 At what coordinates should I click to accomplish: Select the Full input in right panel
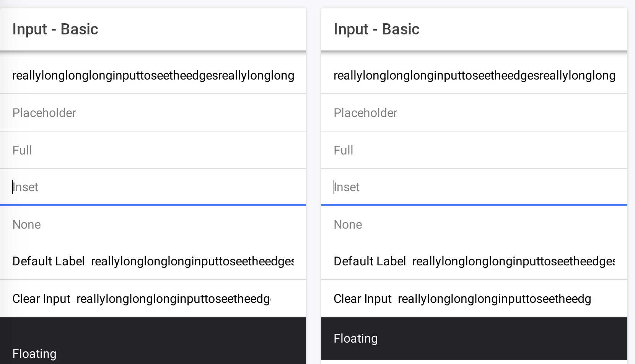click(x=474, y=150)
